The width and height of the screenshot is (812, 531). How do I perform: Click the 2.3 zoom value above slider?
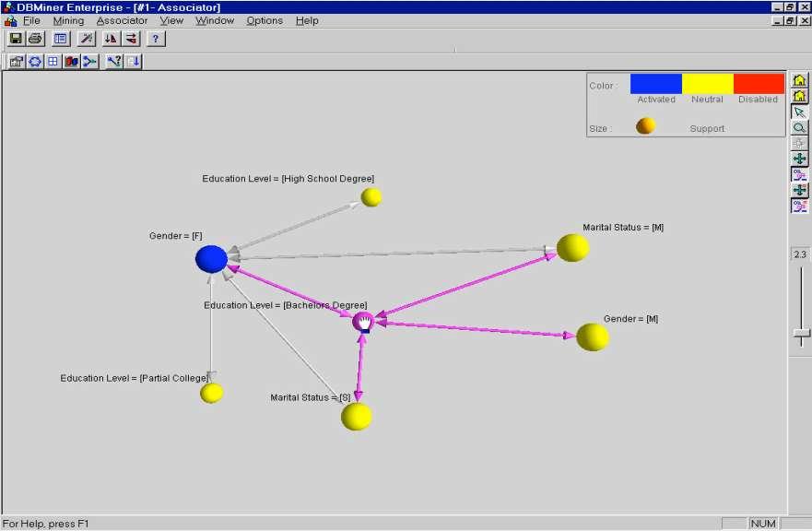tap(800, 254)
